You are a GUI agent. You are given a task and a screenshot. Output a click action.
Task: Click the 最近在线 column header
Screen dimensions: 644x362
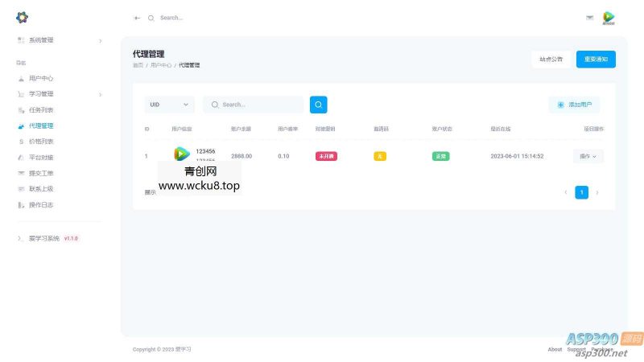(x=500, y=129)
